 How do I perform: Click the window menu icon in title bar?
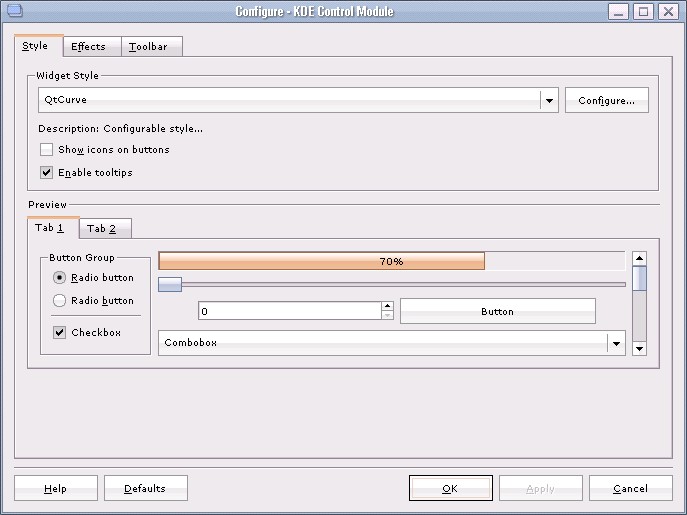14,10
